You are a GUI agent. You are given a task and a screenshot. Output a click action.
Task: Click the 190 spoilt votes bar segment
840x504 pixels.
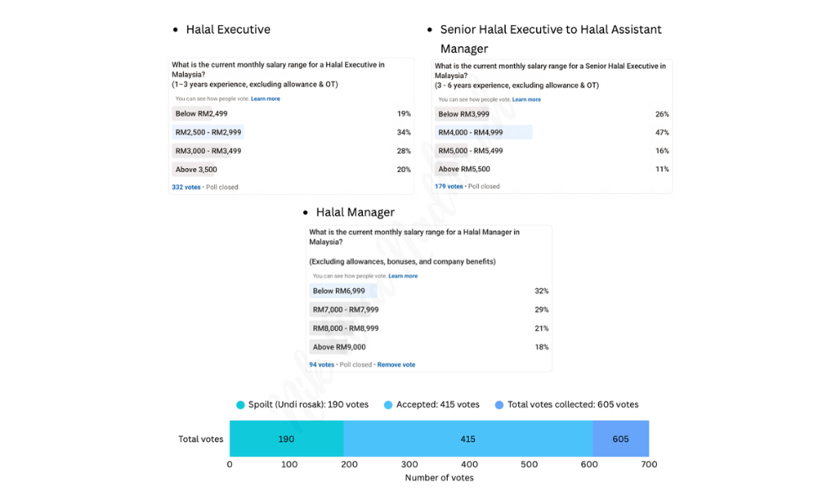pos(286,438)
